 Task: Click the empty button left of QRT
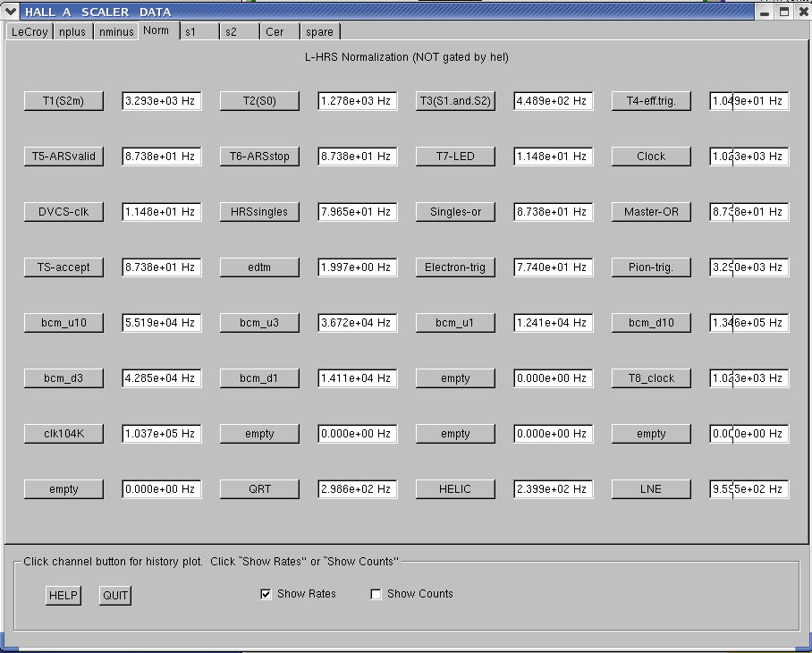pyautogui.click(x=63, y=488)
